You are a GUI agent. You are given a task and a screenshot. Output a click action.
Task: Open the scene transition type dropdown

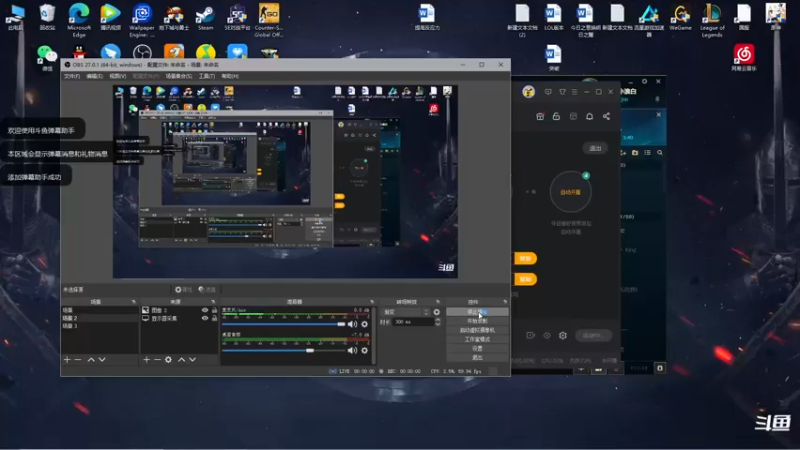406,312
